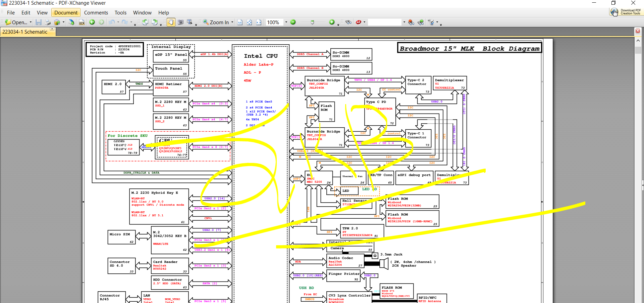This screenshot has width=644, height=303.
Task: Open the search options funnel icon
Action: click(x=431, y=22)
